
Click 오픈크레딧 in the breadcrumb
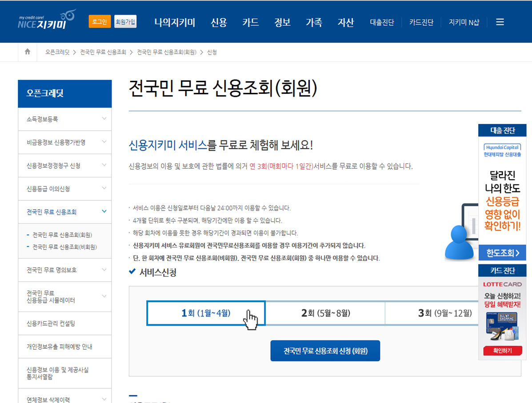point(57,52)
